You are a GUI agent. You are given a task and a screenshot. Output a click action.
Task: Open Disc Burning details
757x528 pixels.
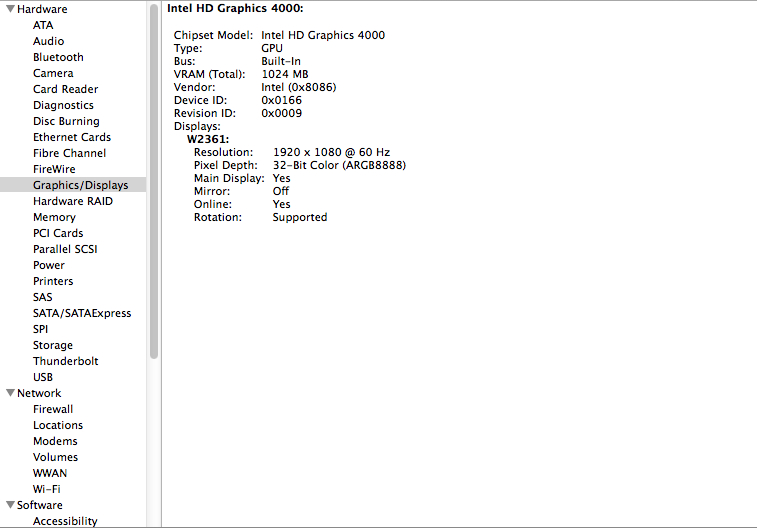[66, 121]
